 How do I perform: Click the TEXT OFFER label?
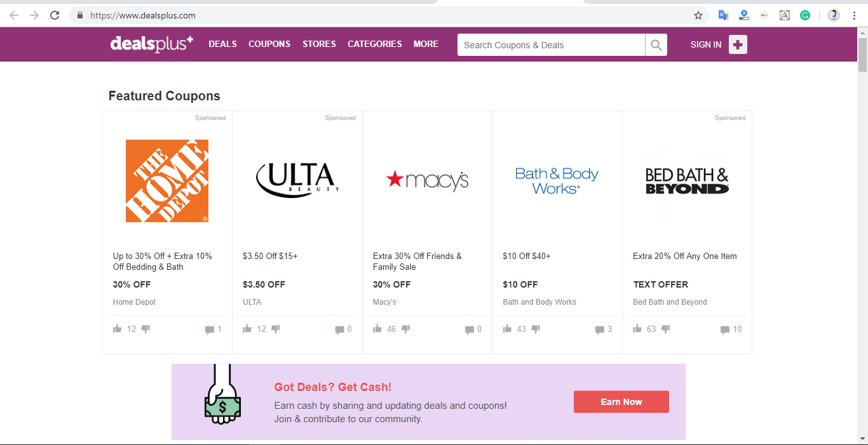pos(661,284)
